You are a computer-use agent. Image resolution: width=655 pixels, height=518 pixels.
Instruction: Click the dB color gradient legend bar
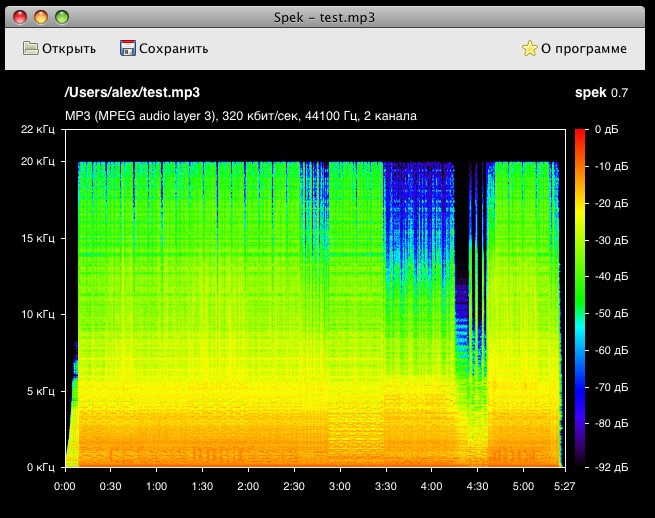point(580,298)
